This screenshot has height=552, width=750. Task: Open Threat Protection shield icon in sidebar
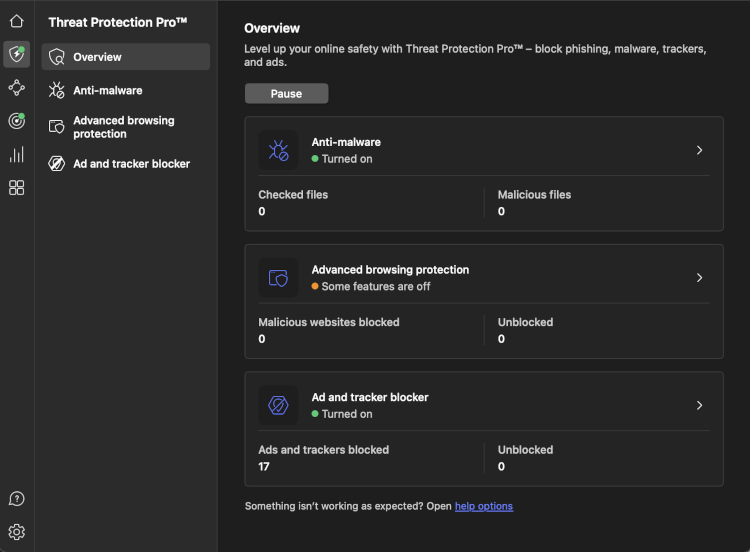[17, 54]
